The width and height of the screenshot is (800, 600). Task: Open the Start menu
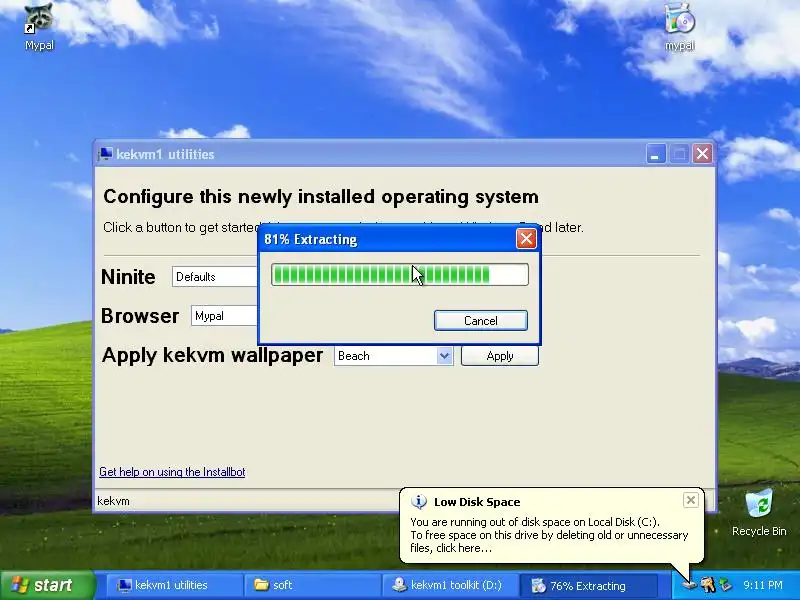point(48,585)
